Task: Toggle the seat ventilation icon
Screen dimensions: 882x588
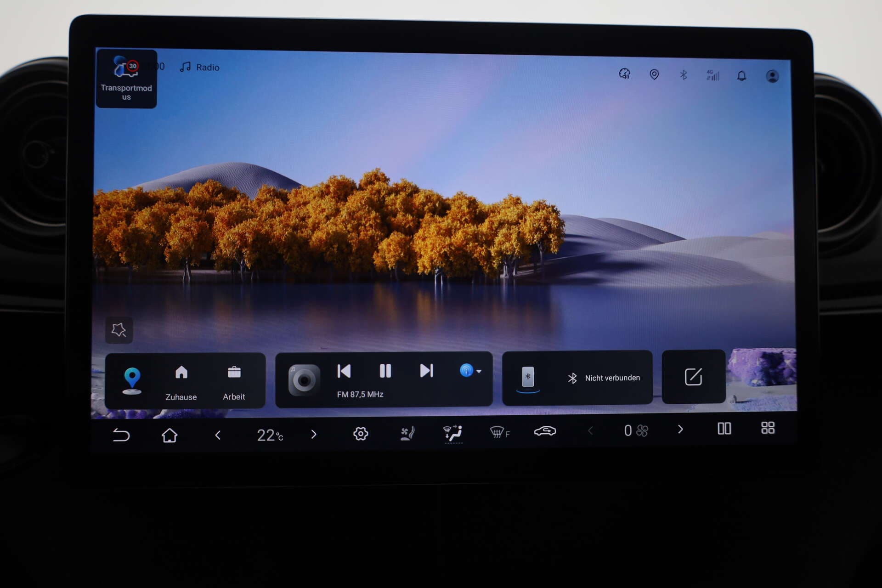Action: (407, 433)
